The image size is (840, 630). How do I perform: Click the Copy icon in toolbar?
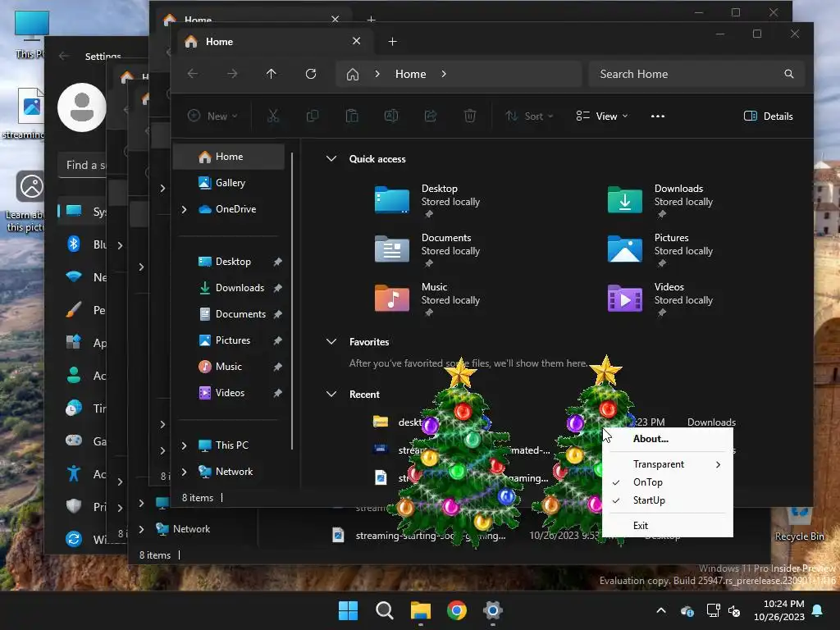click(313, 116)
